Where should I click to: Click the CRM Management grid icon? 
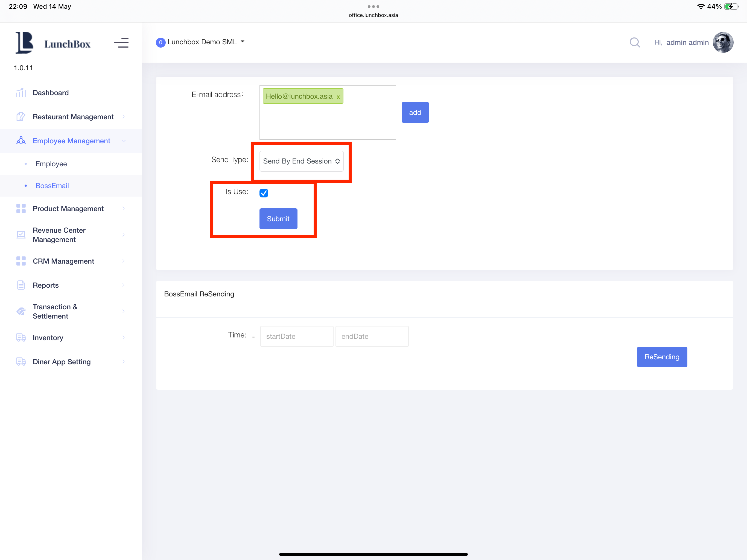point(21,261)
